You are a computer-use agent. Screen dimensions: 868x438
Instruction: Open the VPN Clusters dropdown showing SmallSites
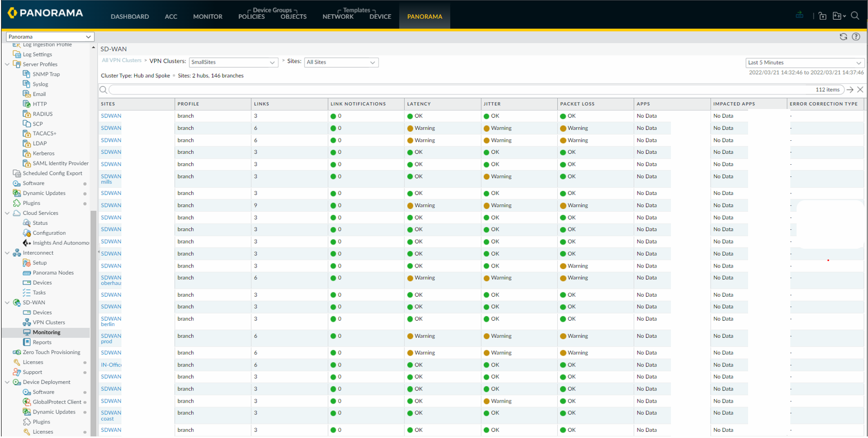click(x=233, y=62)
